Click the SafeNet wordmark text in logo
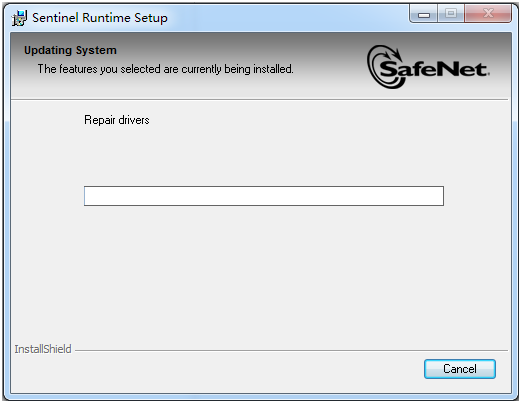This screenshot has width=521, height=403. [x=434, y=69]
